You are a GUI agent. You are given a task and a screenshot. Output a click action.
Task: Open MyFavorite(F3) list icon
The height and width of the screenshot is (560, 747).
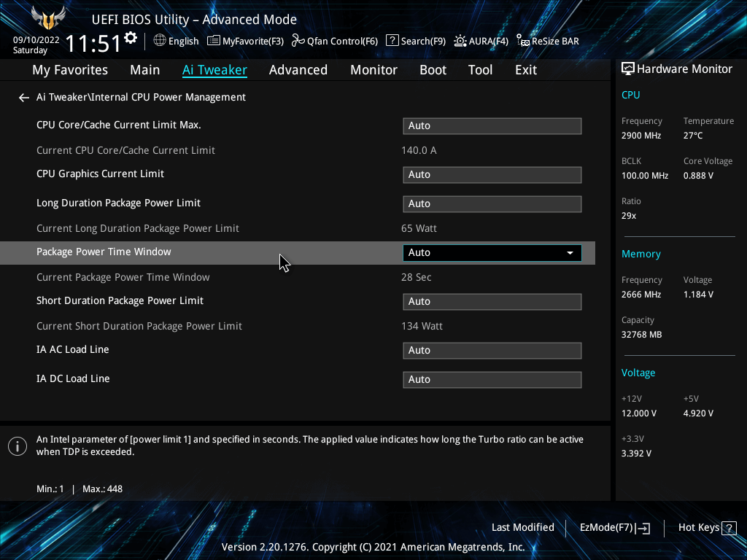pos(214,41)
